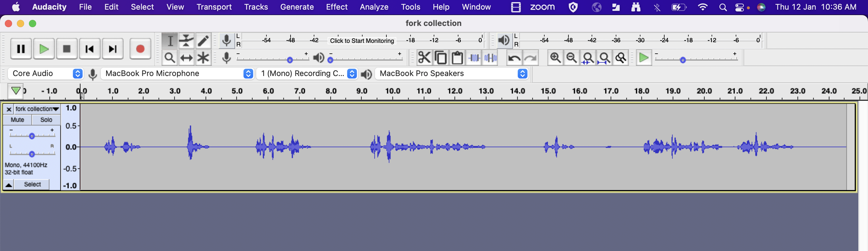Click Click to Start Monitoring in the meter
The image size is (868, 251).
[x=362, y=41]
